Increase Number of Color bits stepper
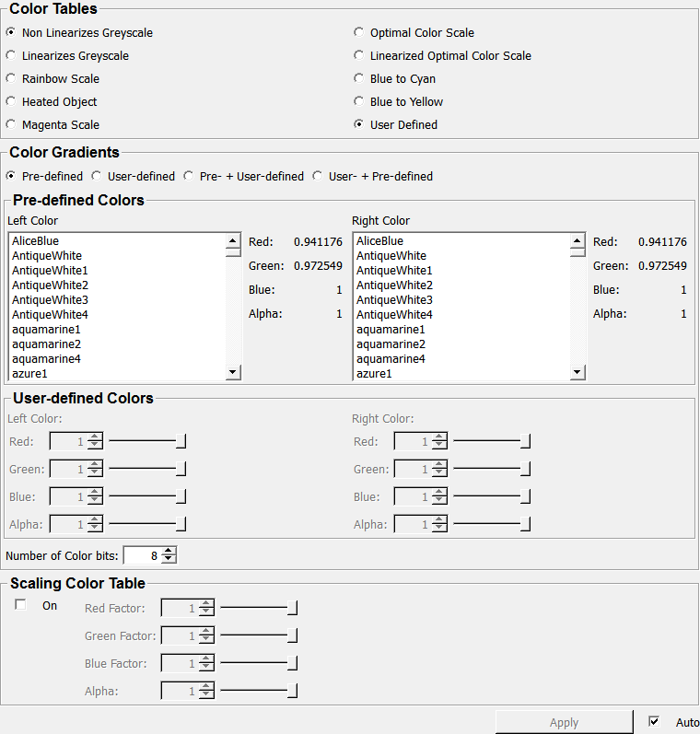 169,552
